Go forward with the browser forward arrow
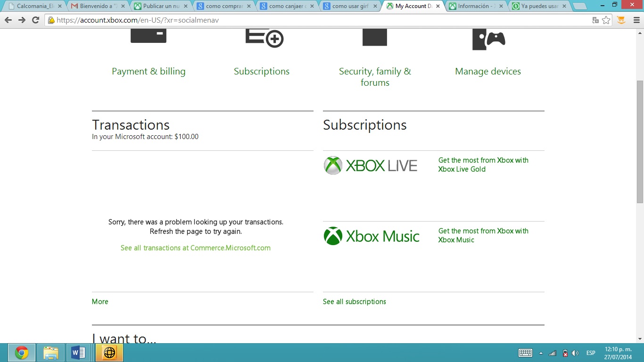Viewport: 644px width, 362px height. (22, 20)
